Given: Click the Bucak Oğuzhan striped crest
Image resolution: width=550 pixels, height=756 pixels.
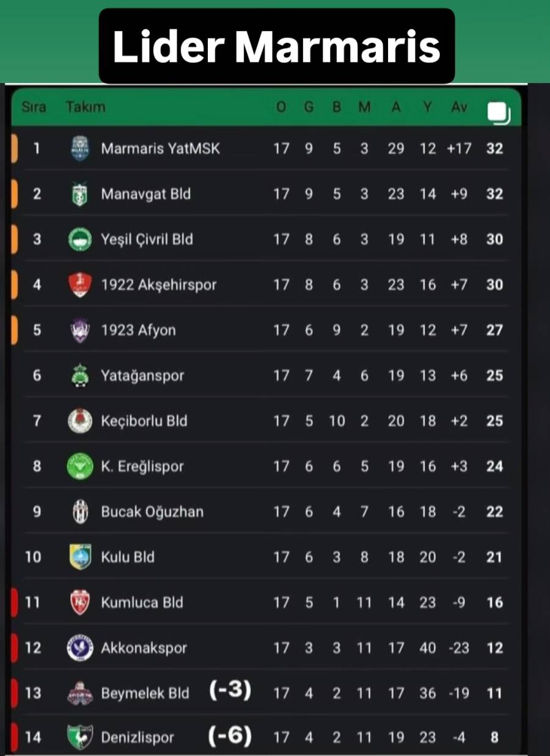Looking at the screenshot, I should [x=80, y=512].
